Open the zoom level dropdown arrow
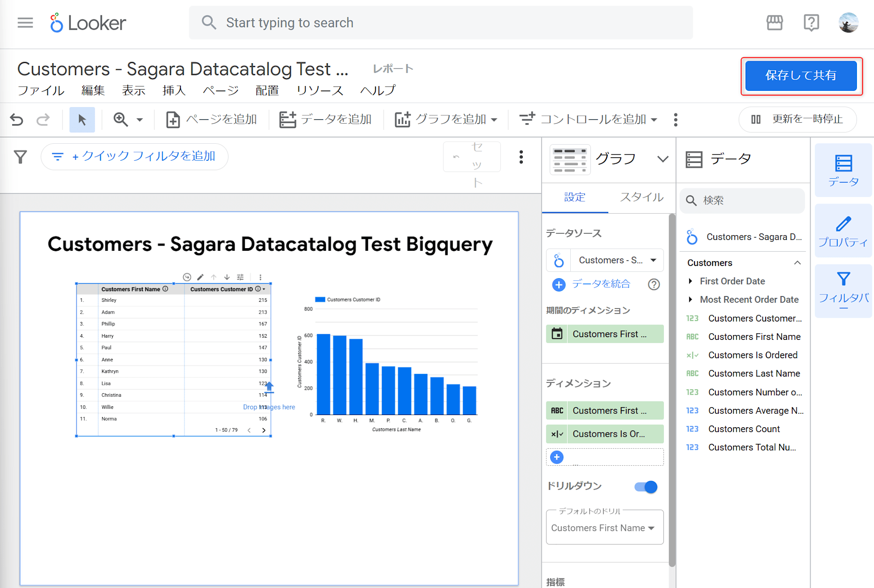Screen dimensions: 874x588 [139, 119]
